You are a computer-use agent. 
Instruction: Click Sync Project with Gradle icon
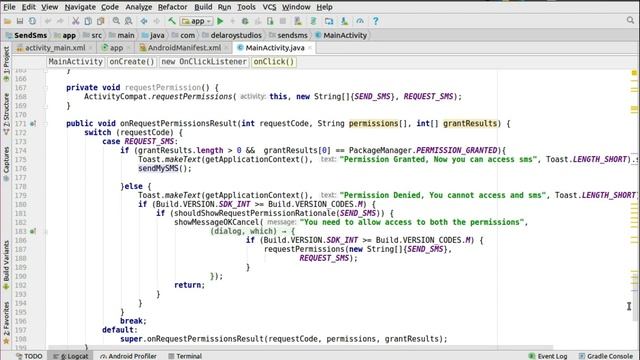tap(313, 21)
